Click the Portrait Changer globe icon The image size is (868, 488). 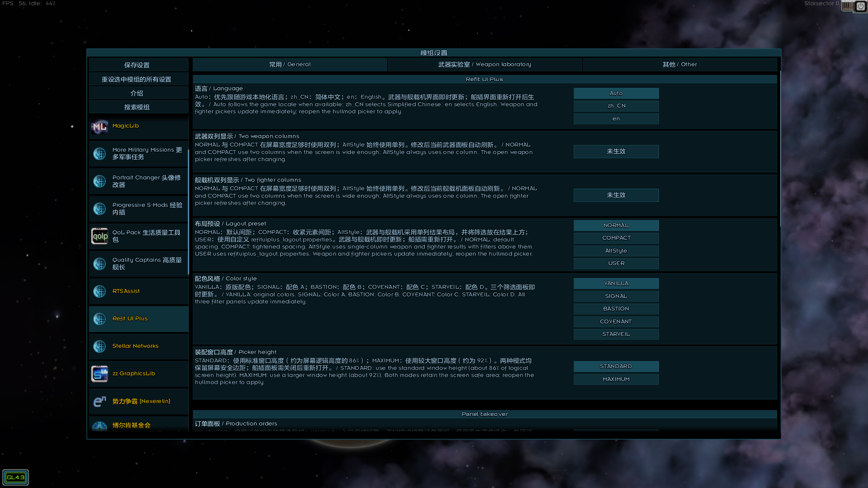pos(100,181)
